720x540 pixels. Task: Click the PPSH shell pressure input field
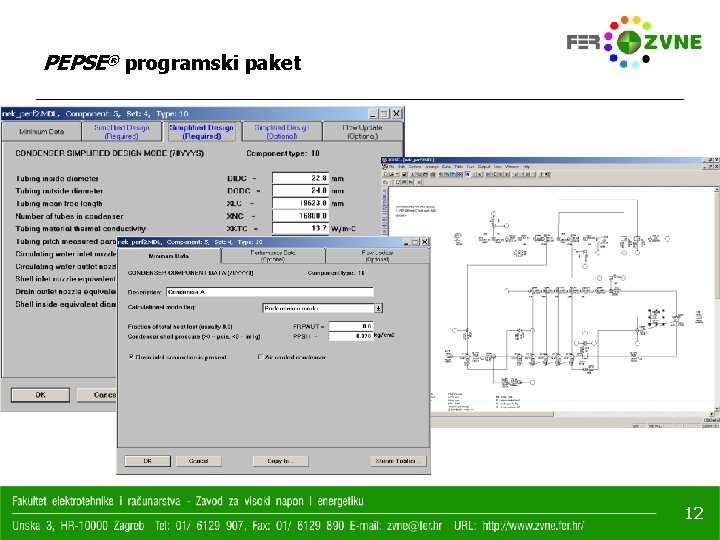tap(351, 336)
